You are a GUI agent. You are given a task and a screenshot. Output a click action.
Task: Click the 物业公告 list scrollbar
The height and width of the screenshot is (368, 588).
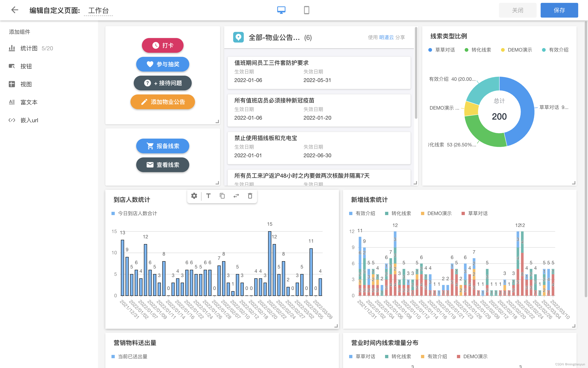[x=416, y=73]
